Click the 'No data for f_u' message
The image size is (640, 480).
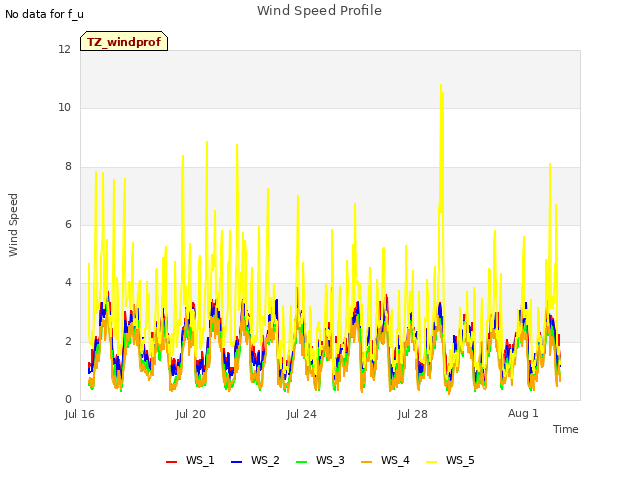pyautogui.click(x=44, y=14)
